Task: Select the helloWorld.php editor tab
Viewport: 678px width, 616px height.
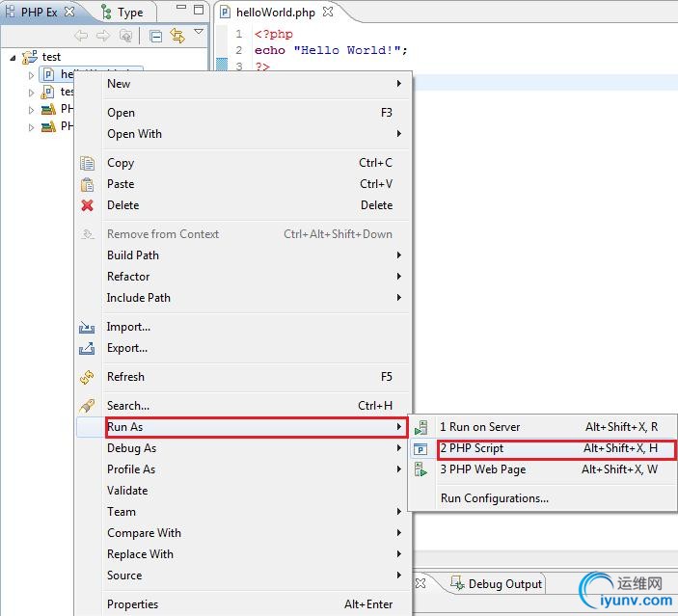Action: click(x=276, y=13)
